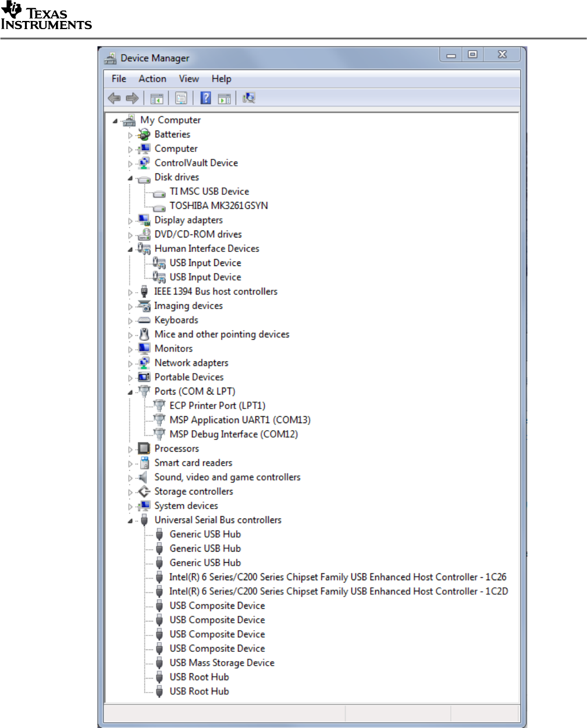This screenshot has height=728, width=587.
Task: Click the Sound, video and game controllers icon
Action: coord(144,477)
